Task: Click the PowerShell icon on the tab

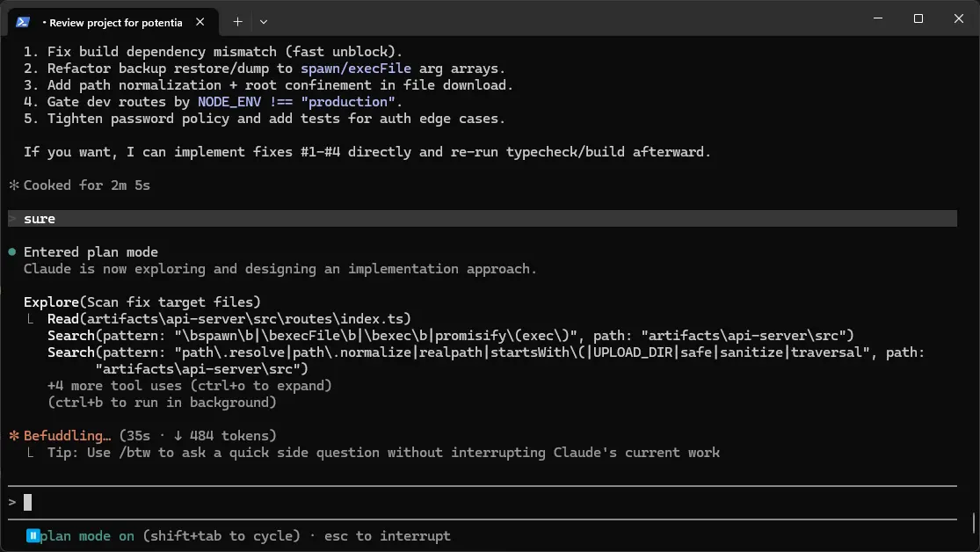Action: [23, 22]
